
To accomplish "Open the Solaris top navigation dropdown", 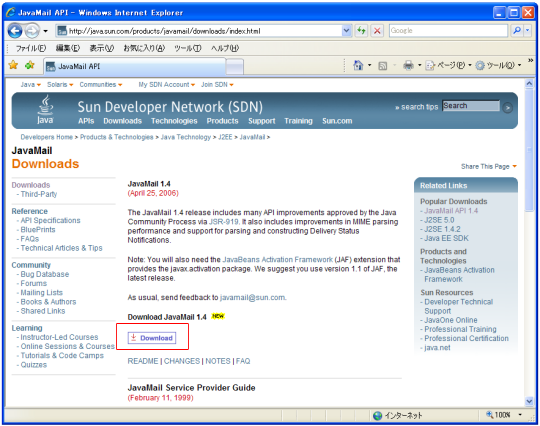I will pos(60,85).
